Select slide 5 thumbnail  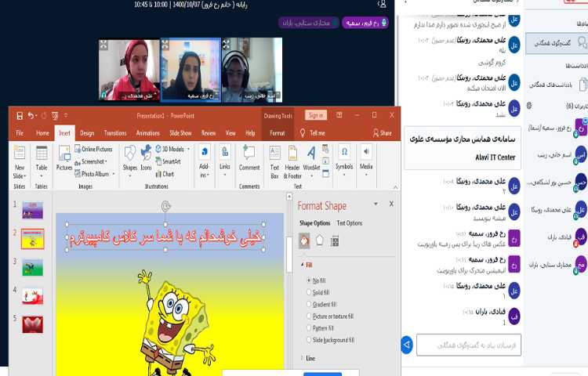(33, 325)
